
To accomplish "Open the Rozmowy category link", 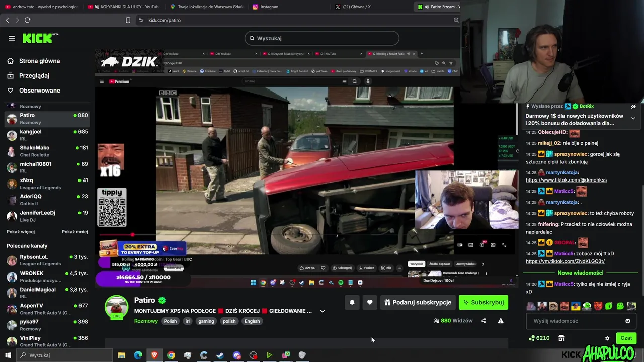I will (x=146, y=321).
